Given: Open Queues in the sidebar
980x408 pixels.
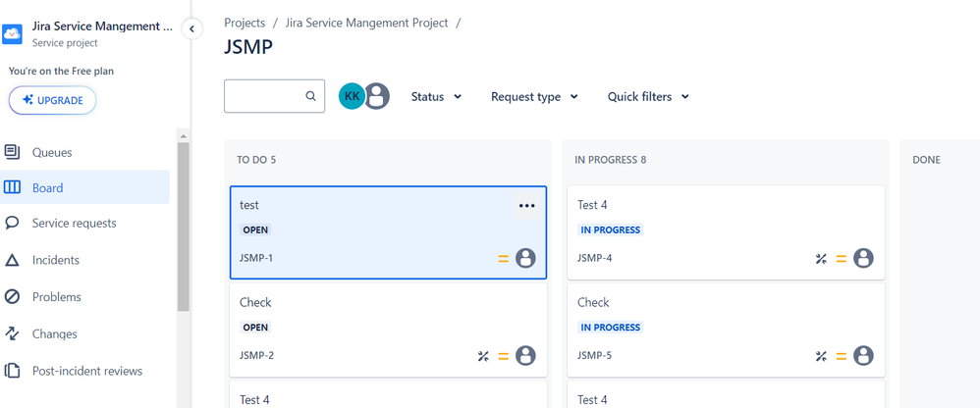Looking at the screenshot, I should [84, 152].
